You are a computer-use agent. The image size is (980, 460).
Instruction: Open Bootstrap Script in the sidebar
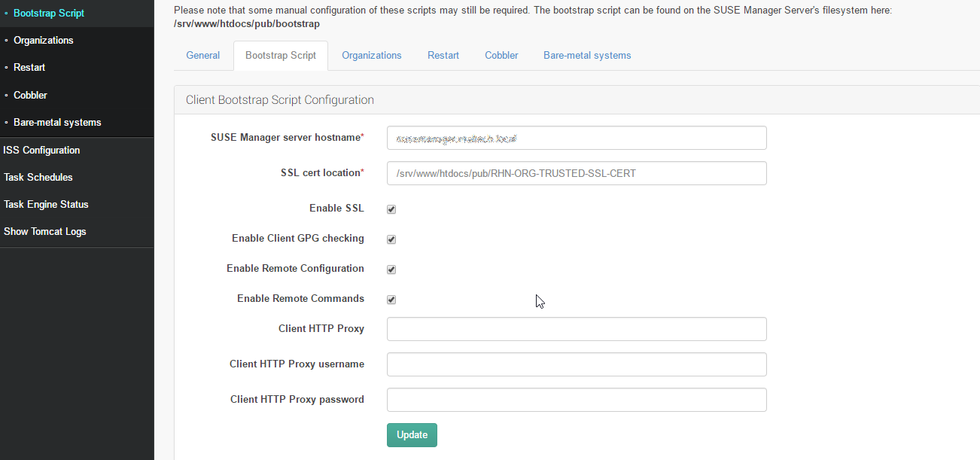click(x=48, y=13)
